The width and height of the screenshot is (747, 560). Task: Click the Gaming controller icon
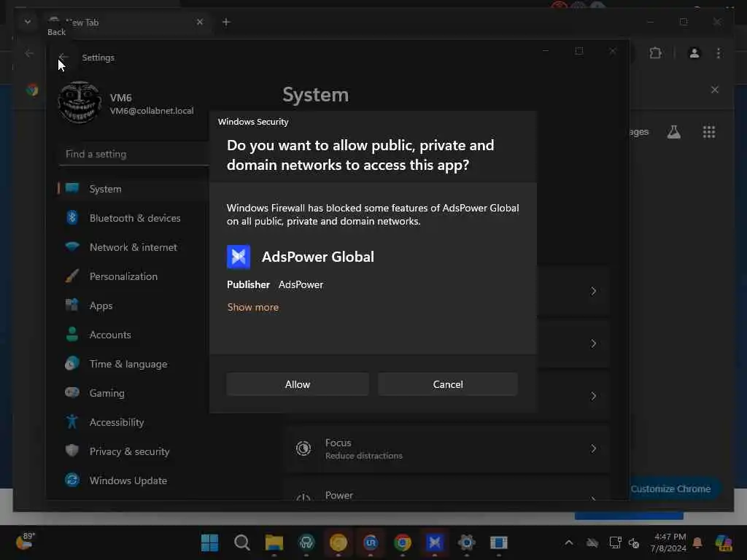pyautogui.click(x=72, y=392)
